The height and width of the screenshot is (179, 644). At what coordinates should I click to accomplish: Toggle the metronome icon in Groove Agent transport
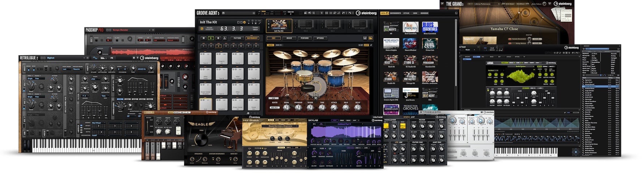(x=224, y=38)
